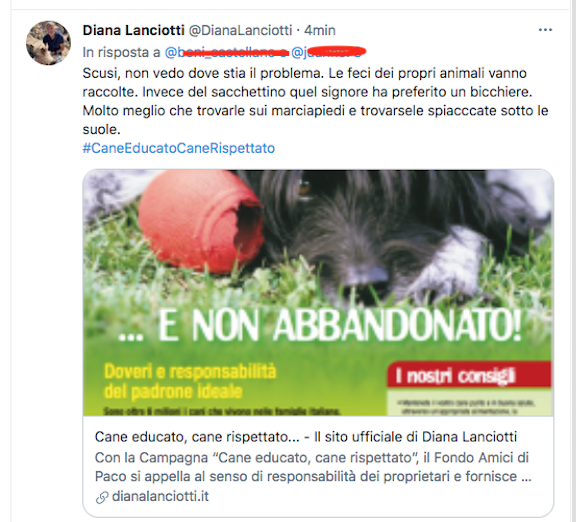Click the link chain icon beside dianalanciotti.it
This screenshot has height=522, width=576.
(x=102, y=497)
